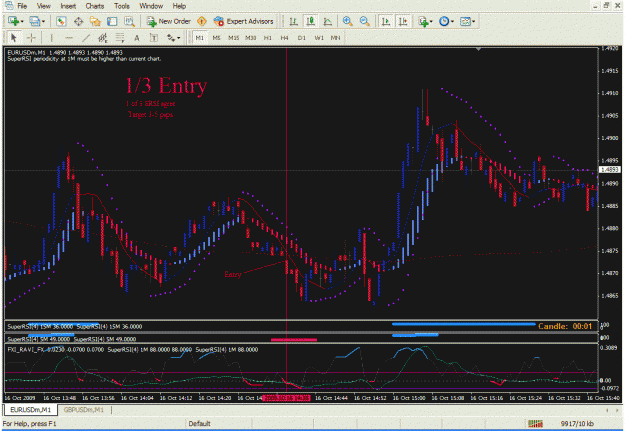625x431 pixels.
Task: Open the View menu
Action: 43,6
